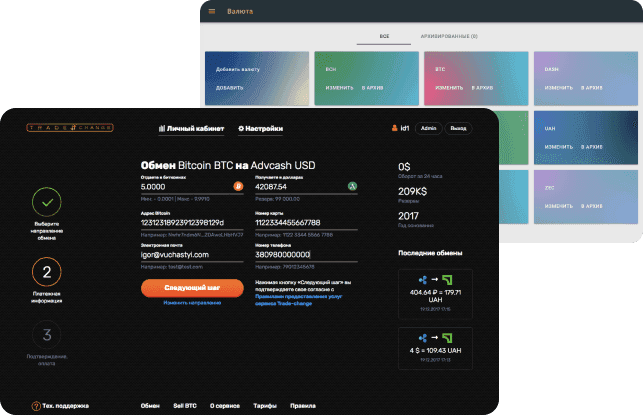Select step 3 circle Подтверждение оплата
This screenshot has height=415, width=643.
[47, 335]
